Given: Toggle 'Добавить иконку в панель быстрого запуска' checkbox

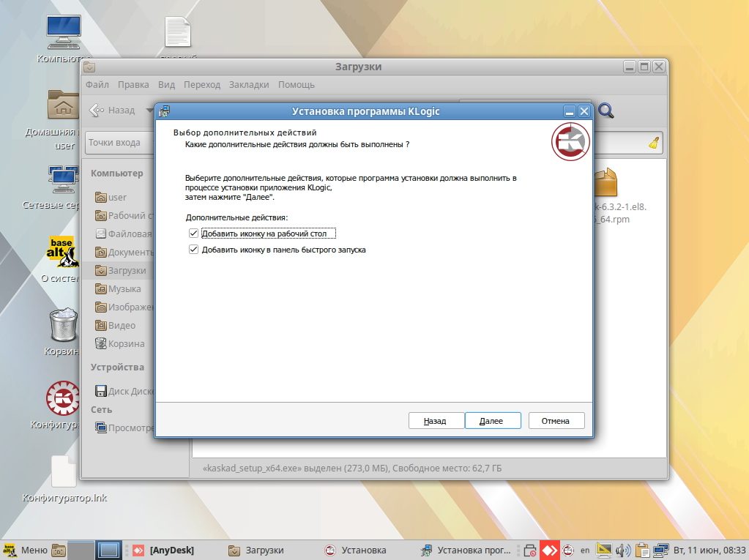Looking at the screenshot, I should pos(193,250).
